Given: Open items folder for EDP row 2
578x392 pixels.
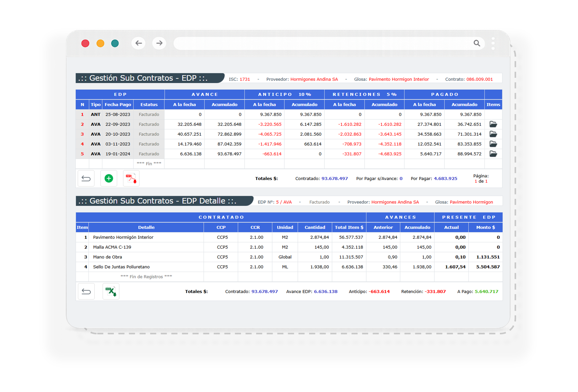Looking at the screenshot, I should tap(493, 124).
